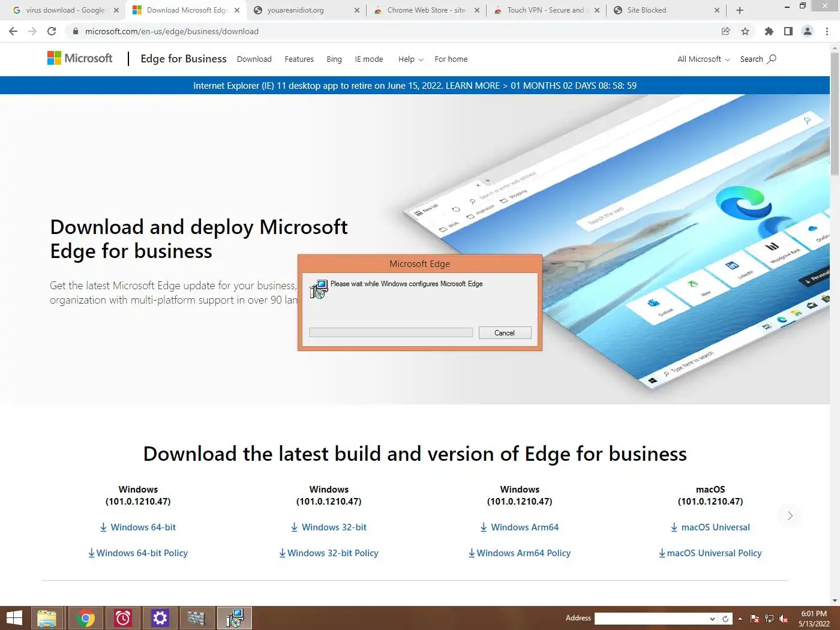Open the Windows Start button

pyautogui.click(x=14, y=618)
